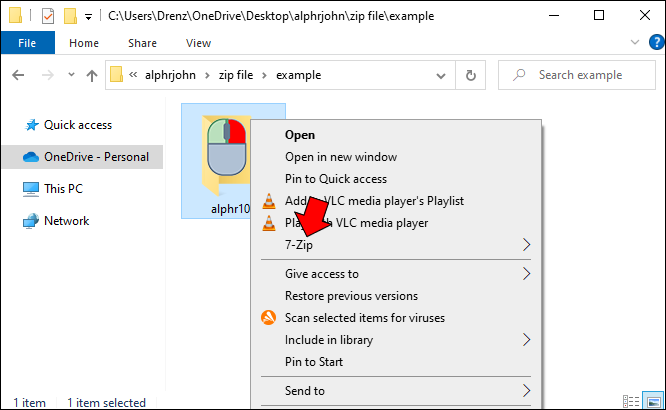This screenshot has width=666, height=410.
Task: Choose Scan selected items for viruses
Action: click(x=364, y=318)
